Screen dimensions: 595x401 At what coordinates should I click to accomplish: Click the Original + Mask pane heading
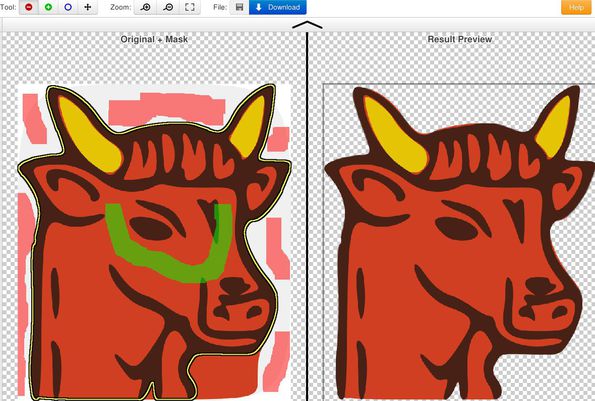154,39
